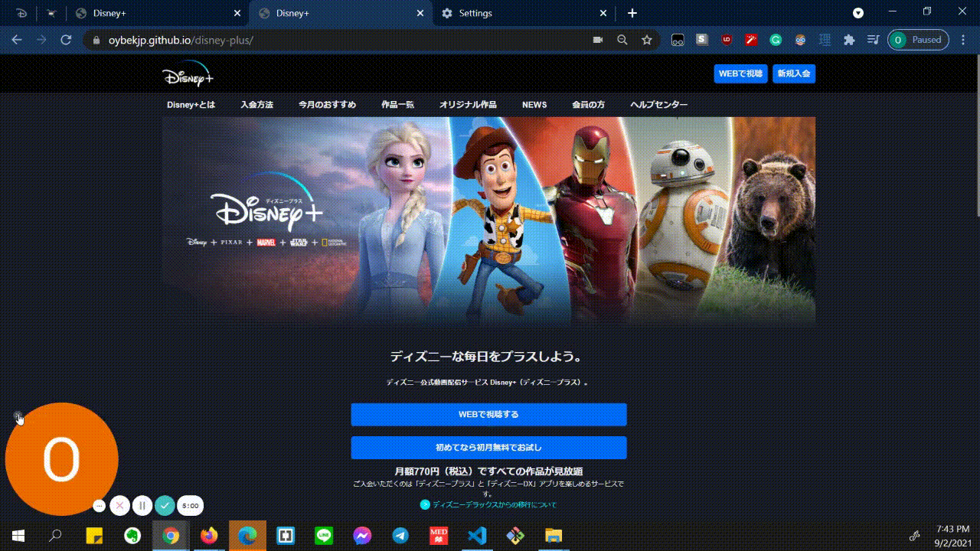Open Visual Studio Code from the taskbar

(x=477, y=536)
